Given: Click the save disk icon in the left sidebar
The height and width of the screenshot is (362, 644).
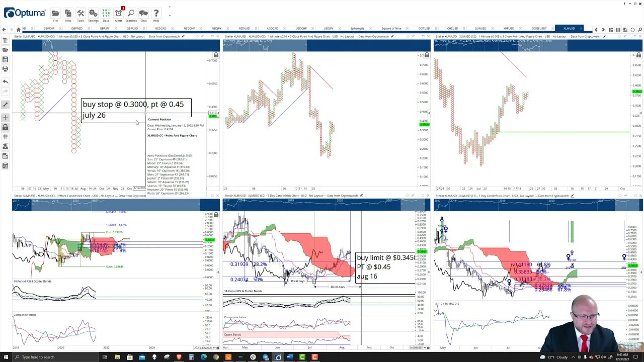Looking at the screenshot, I should click(x=5, y=59).
